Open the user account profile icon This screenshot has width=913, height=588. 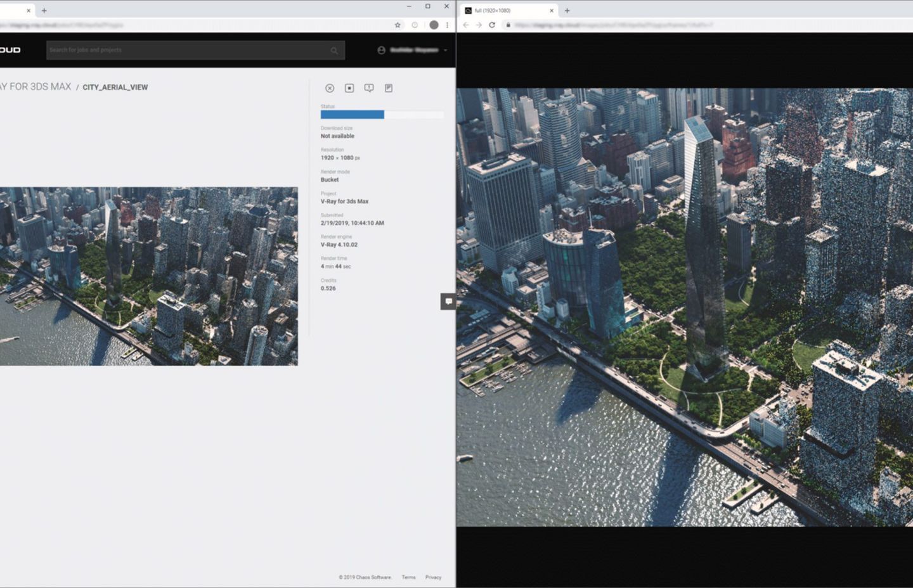tap(380, 50)
